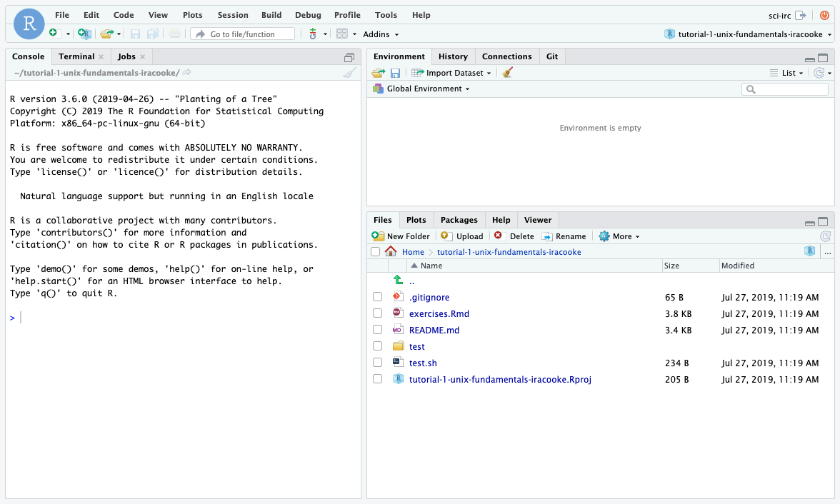This screenshot has width=840, height=504.
Task: Switch to the Terminal tab
Action: (x=76, y=56)
